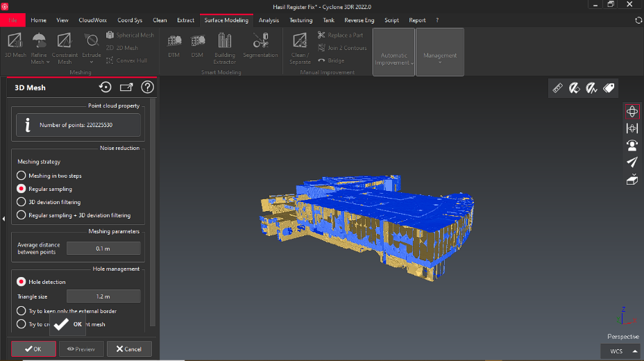Open the Automatic Improvement dropdown

tap(393, 52)
